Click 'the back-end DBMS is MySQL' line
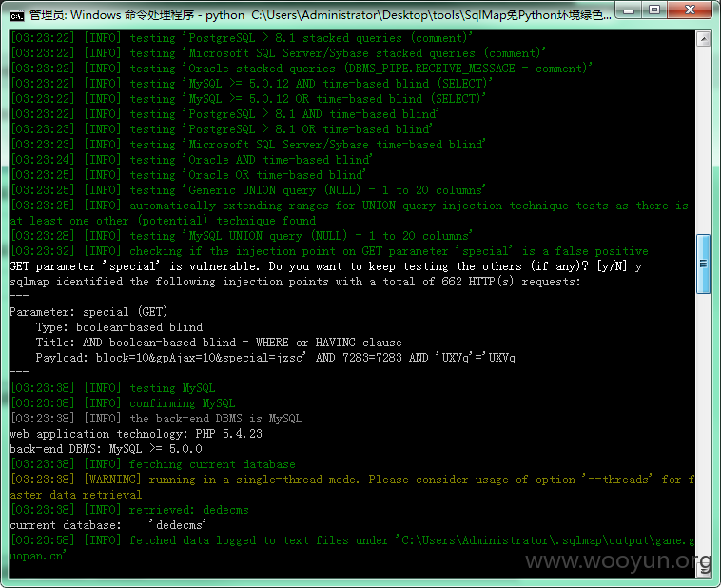 [x=156, y=419]
